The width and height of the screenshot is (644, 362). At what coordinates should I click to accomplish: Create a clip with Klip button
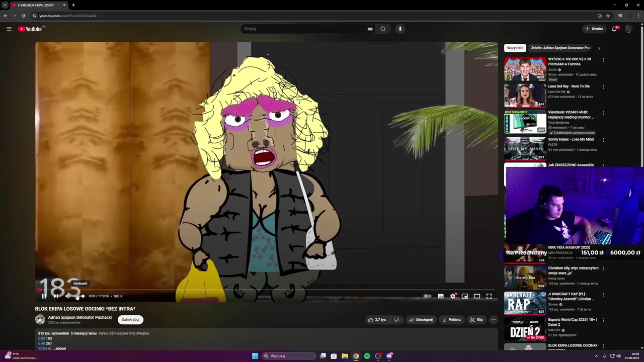tap(476, 319)
